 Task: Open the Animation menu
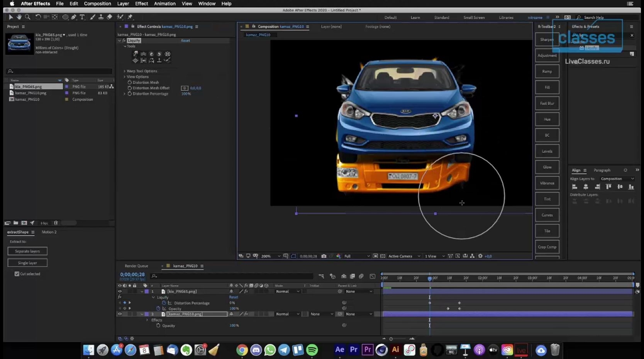click(165, 3)
